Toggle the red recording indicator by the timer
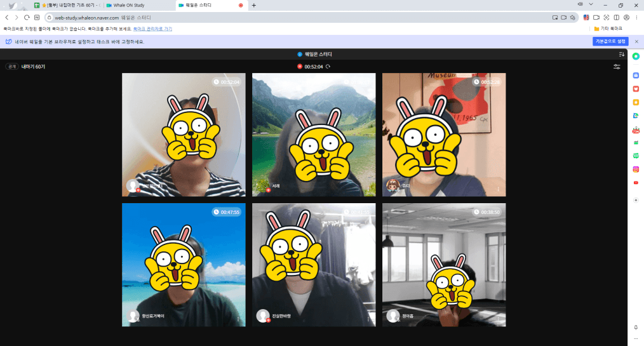Viewport: 644px width, 346px height. tap(299, 67)
